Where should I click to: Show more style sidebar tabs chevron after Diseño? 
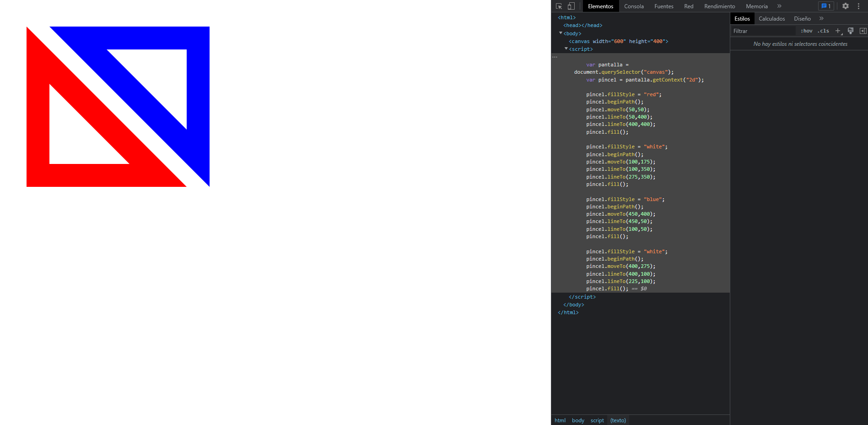pyautogui.click(x=821, y=18)
